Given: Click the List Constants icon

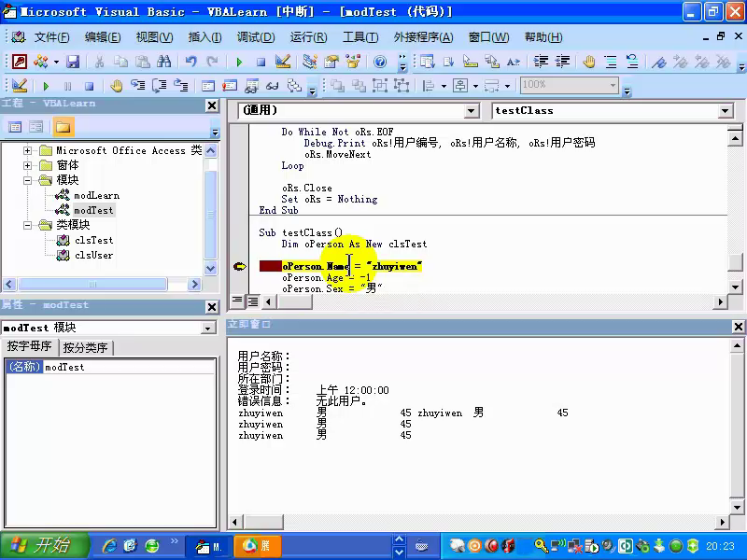Looking at the screenshot, I should point(449,62).
